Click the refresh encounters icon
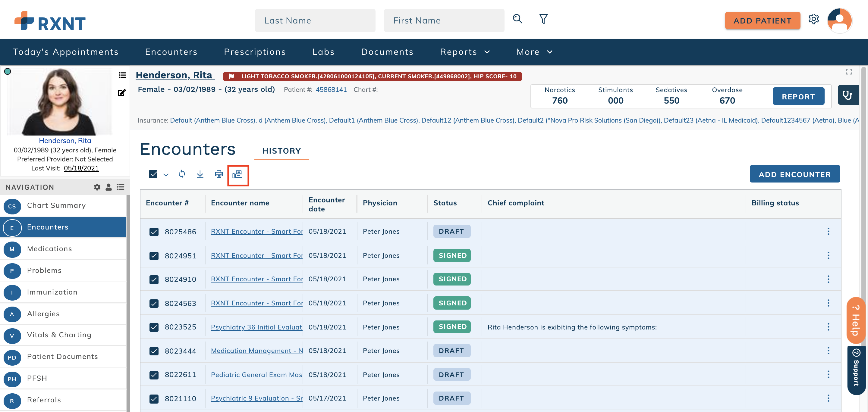 pos(182,174)
